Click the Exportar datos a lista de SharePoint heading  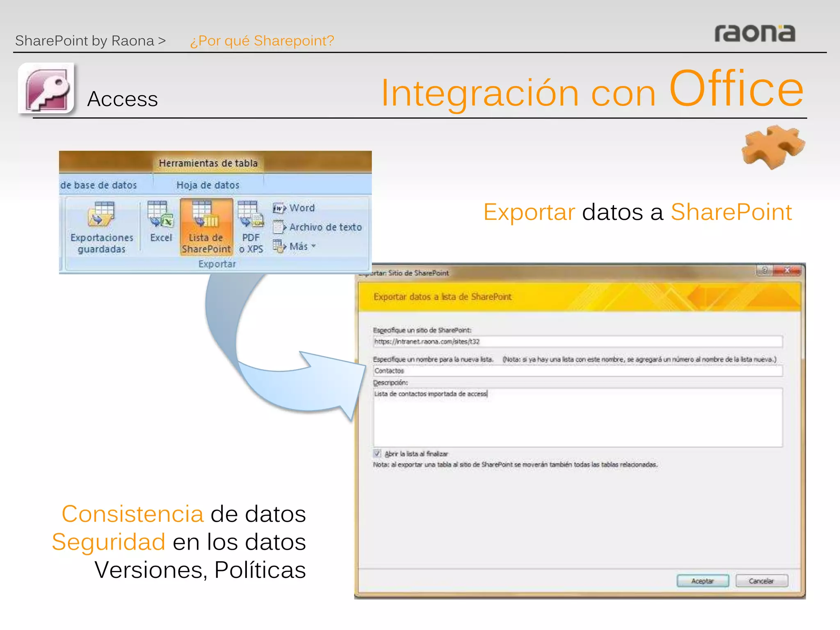tap(443, 297)
